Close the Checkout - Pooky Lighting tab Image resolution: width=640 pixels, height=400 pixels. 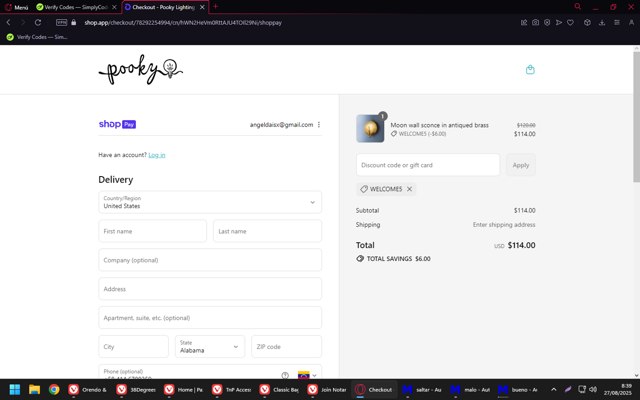point(202,7)
